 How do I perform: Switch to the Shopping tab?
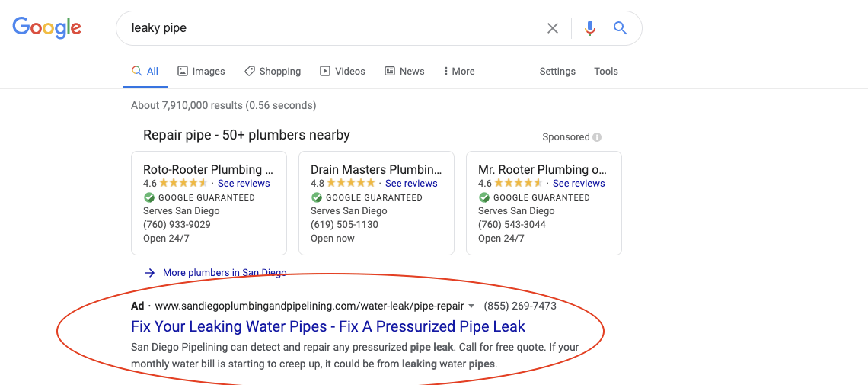pyautogui.click(x=273, y=72)
